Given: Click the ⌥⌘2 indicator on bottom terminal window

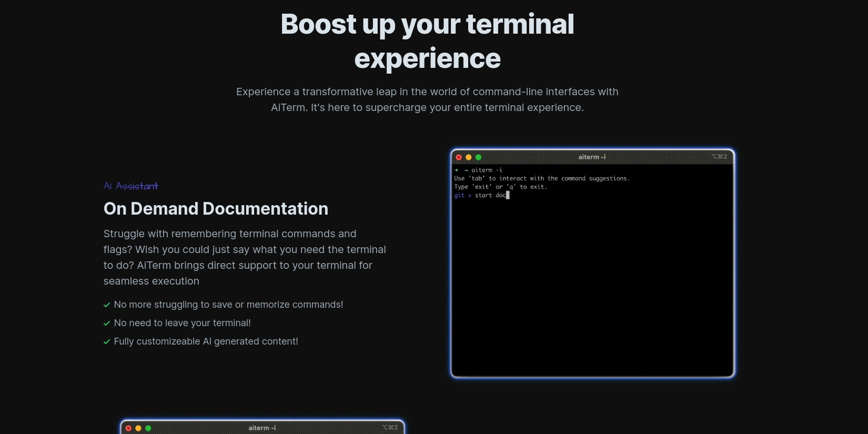Looking at the screenshot, I should coord(390,428).
